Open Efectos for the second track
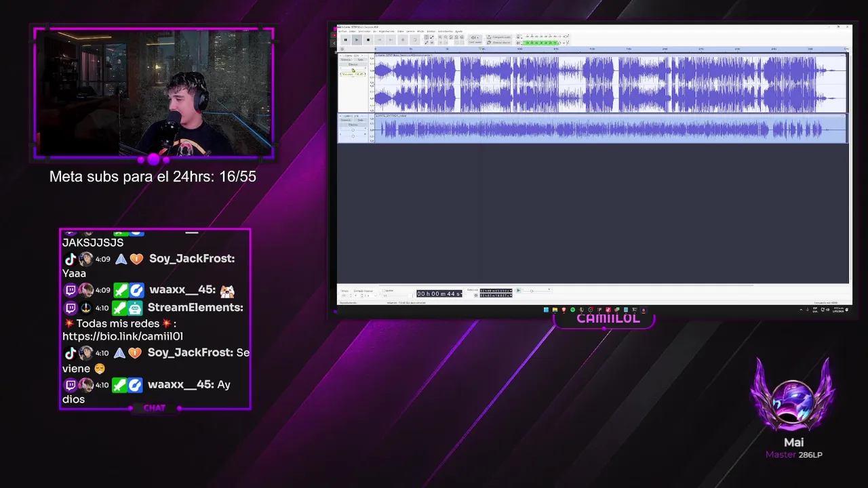The image size is (868, 488). [x=353, y=125]
